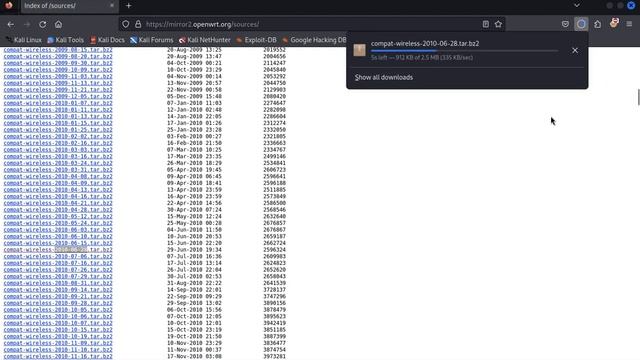The width and height of the screenshot is (640, 360).
Task: Open compat-wireless-2010-07-26.tar.bz2 link
Action: [x=58, y=270]
